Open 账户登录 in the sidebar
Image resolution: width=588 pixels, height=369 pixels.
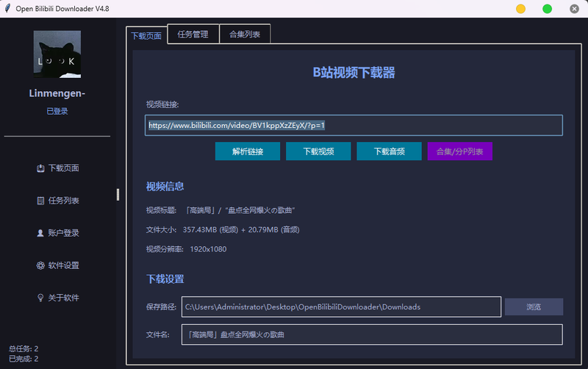pyautogui.click(x=58, y=233)
